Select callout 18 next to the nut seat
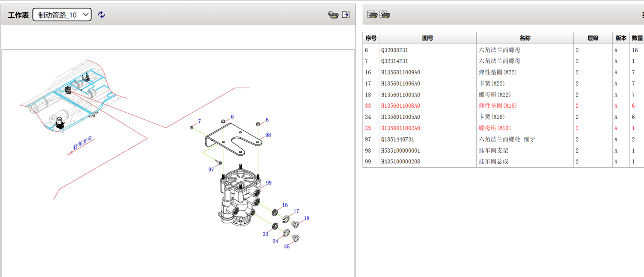The image size is (644, 277). point(307,218)
